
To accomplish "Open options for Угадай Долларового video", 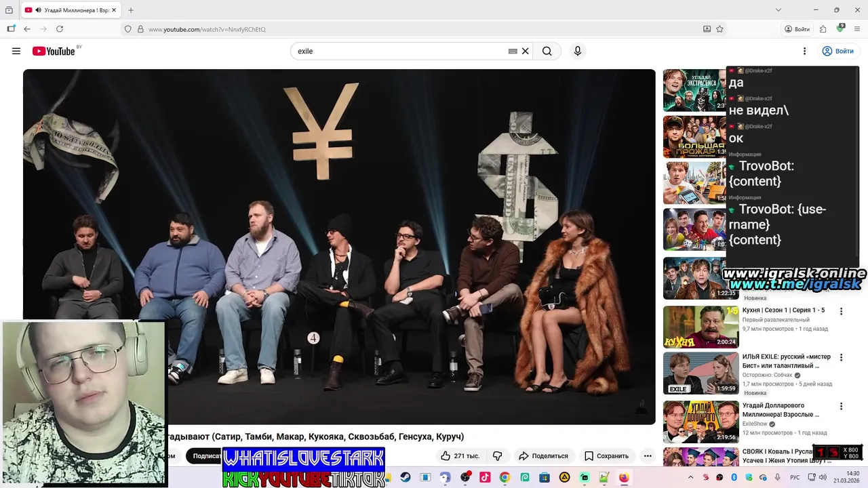I will 841,407.
